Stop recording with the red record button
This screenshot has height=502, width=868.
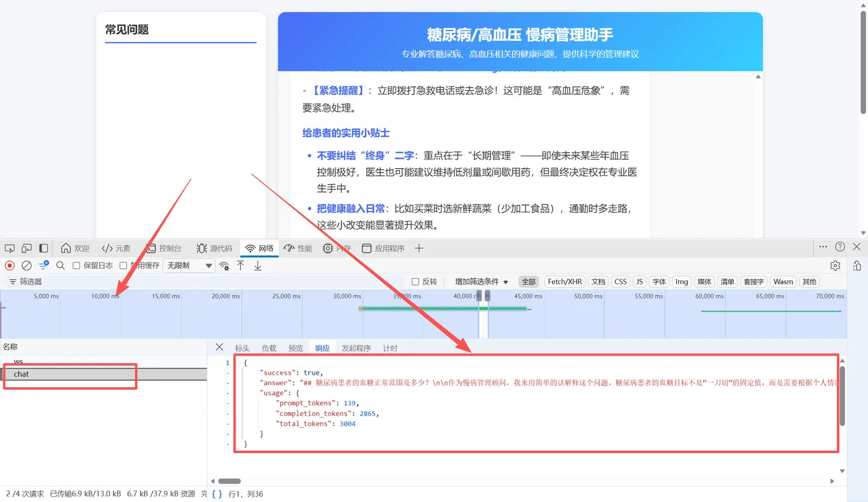click(9, 265)
